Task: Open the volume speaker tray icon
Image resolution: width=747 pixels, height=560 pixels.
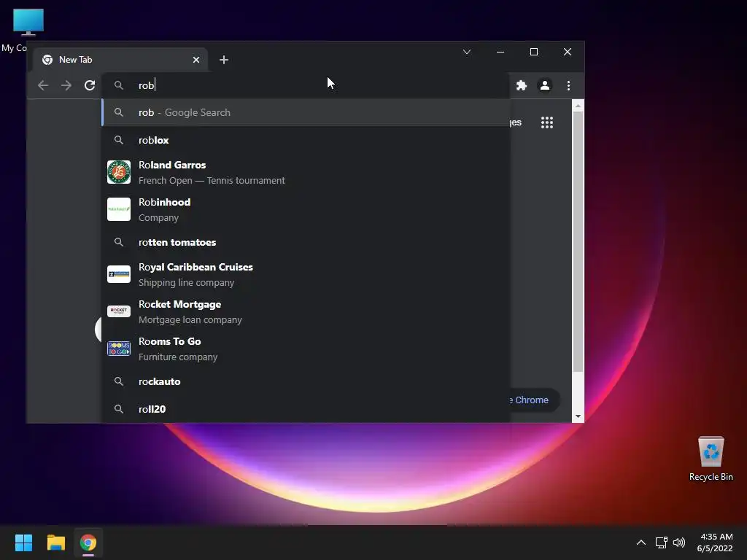Action: click(679, 542)
